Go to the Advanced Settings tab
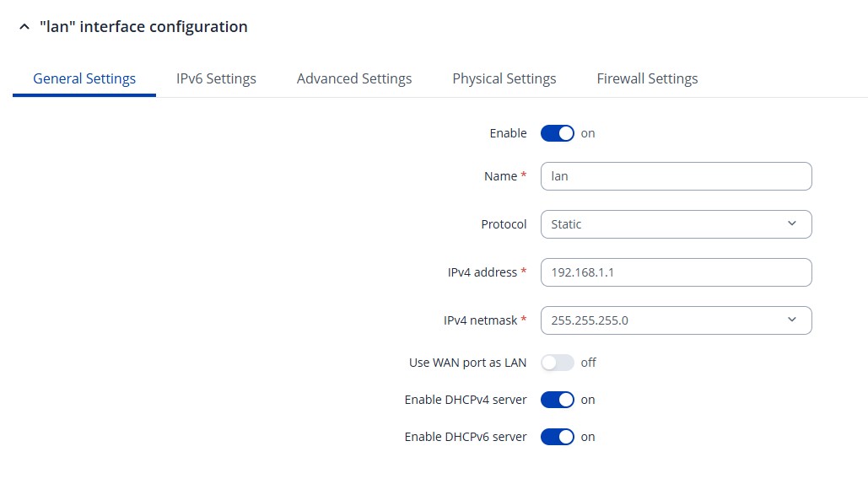This screenshot has width=868, height=484. pos(354,78)
